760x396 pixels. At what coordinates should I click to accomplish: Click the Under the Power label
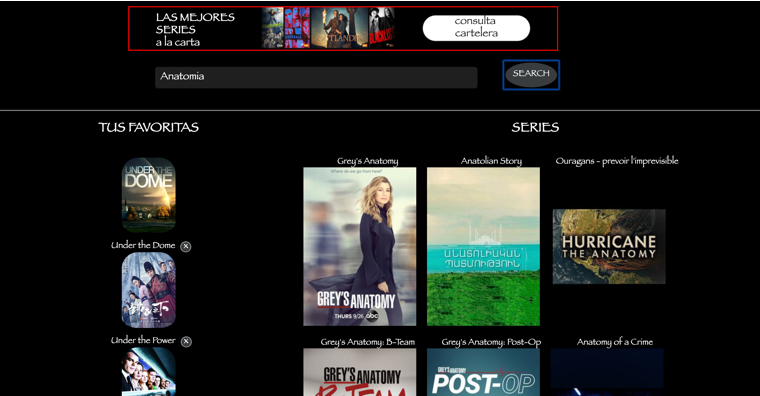pyautogui.click(x=143, y=340)
